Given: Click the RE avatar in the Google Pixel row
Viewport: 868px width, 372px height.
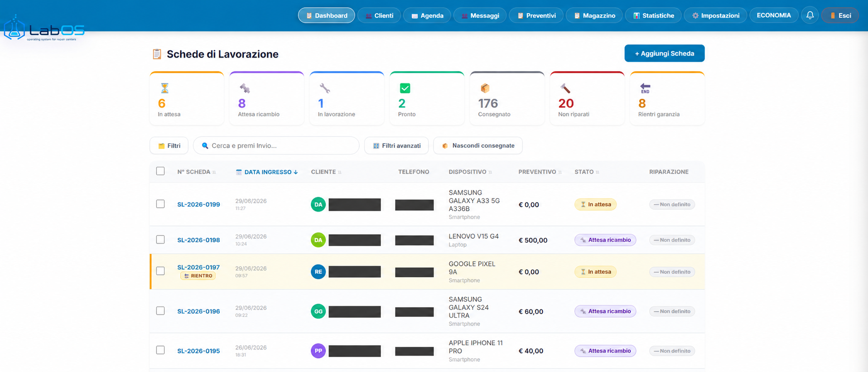Looking at the screenshot, I should point(318,272).
